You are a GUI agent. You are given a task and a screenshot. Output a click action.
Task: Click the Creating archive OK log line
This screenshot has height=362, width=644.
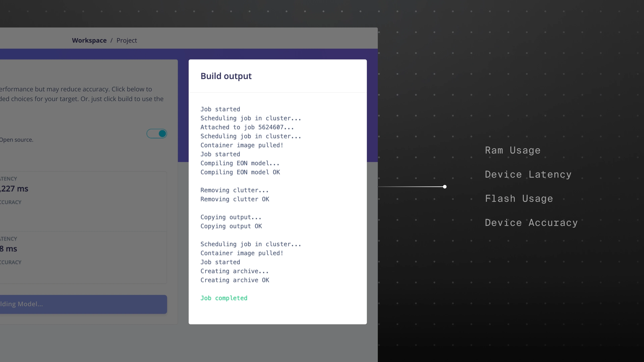click(x=235, y=280)
